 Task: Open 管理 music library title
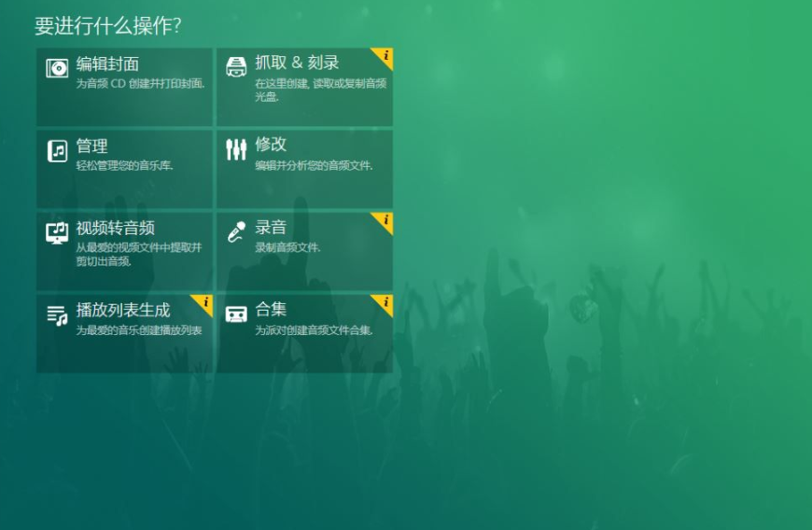click(92, 146)
